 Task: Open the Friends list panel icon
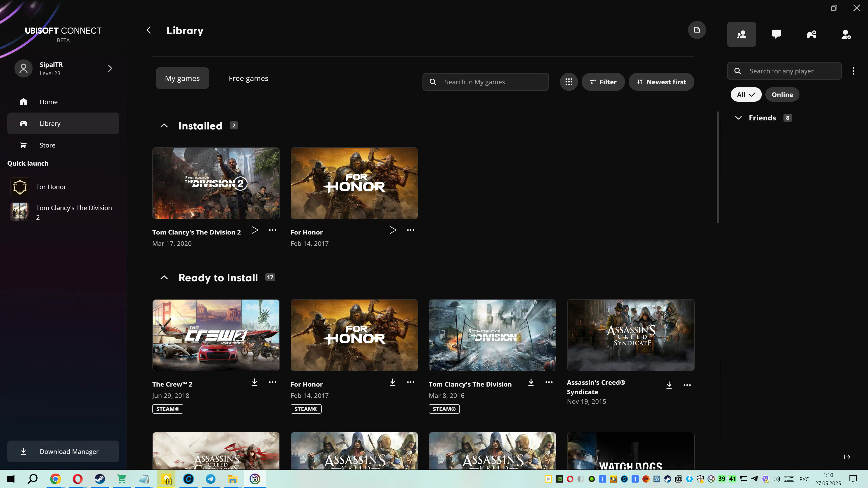(x=741, y=34)
